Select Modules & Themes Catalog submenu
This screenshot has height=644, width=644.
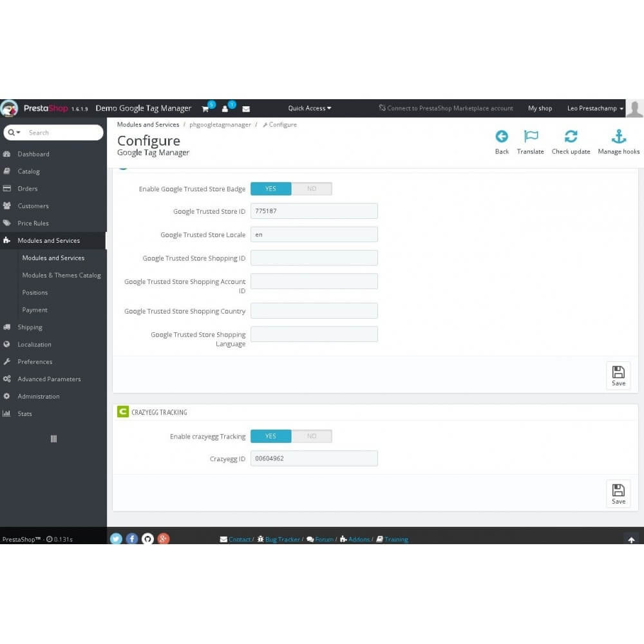coord(61,275)
